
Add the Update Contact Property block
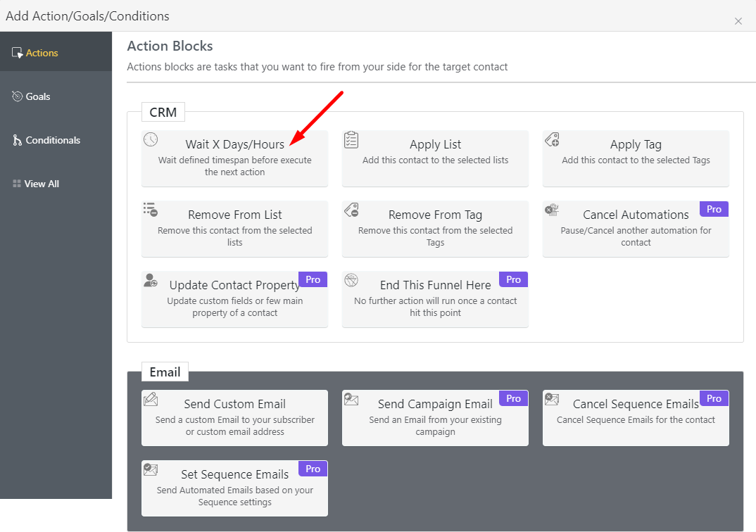(235, 299)
